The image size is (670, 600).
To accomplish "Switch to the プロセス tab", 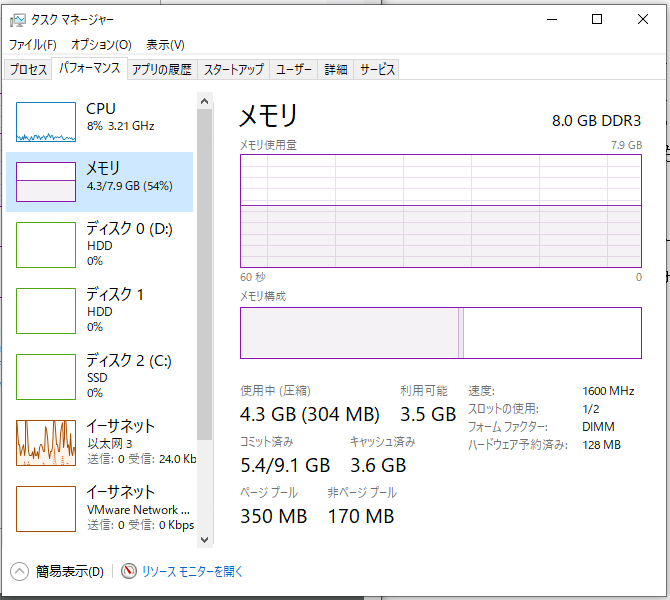I will click(x=28, y=69).
